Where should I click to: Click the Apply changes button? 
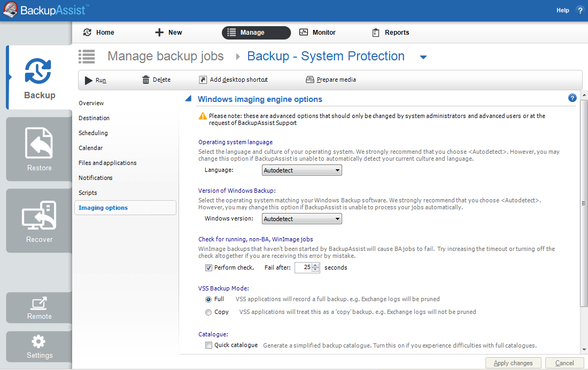tap(513, 363)
